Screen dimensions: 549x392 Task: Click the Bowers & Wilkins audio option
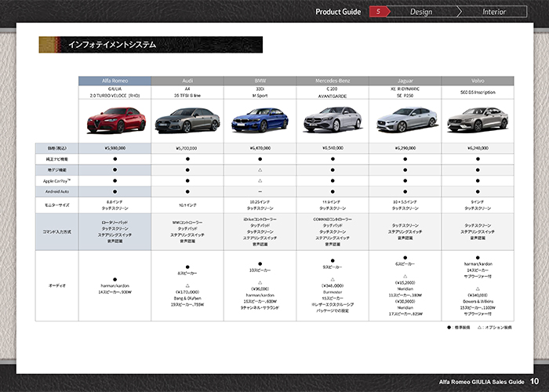(478, 301)
